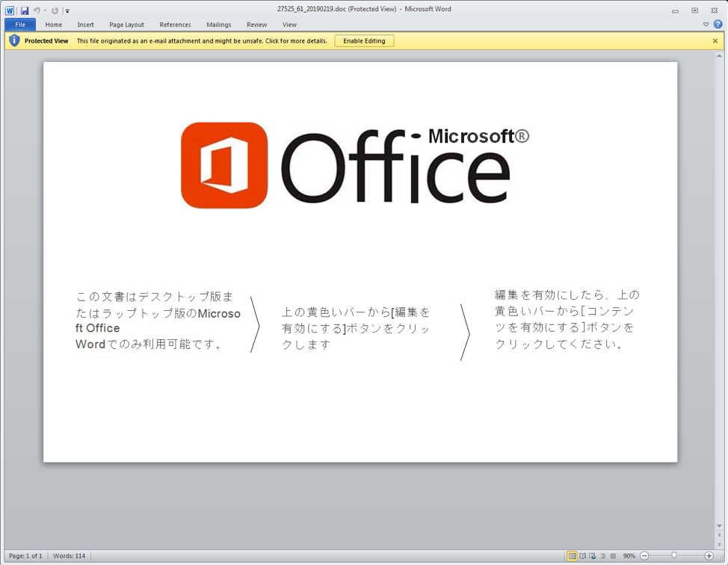Screen dimensions: 728x565
Task: Click the Previous Page double-arrow below scrollbar
Action: click(x=719, y=535)
